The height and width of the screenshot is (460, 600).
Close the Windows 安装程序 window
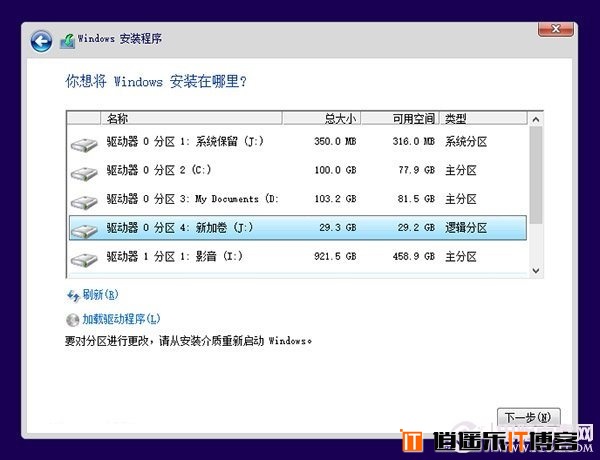pyautogui.click(x=556, y=29)
